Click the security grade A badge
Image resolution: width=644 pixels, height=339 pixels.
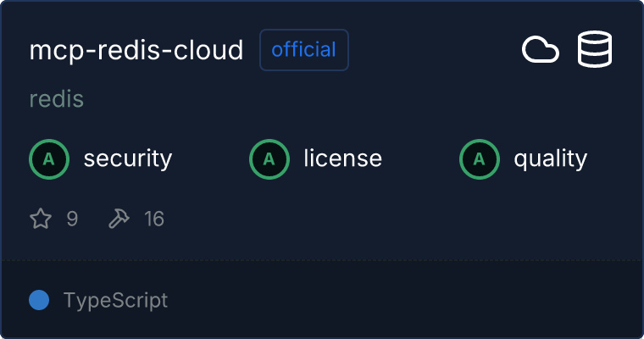tap(49, 158)
